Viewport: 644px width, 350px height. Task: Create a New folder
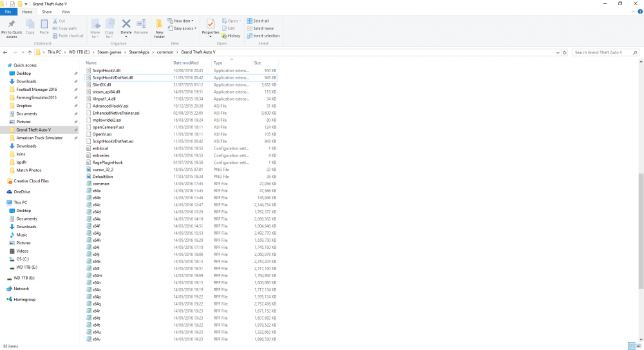click(159, 29)
